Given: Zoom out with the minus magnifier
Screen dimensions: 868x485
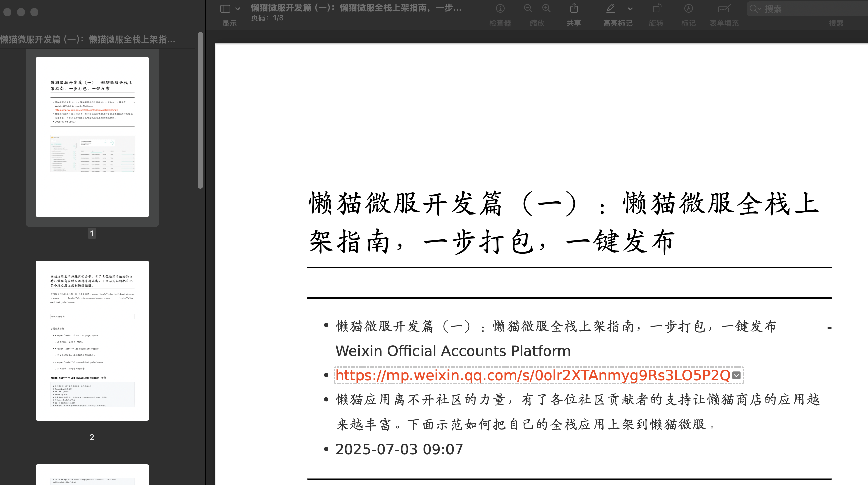Looking at the screenshot, I should (x=528, y=8).
